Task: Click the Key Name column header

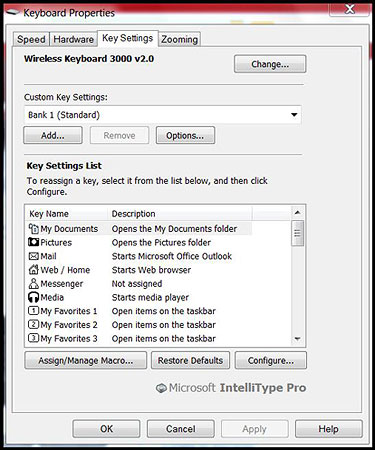Action: pyautogui.click(x=67, y=214)
